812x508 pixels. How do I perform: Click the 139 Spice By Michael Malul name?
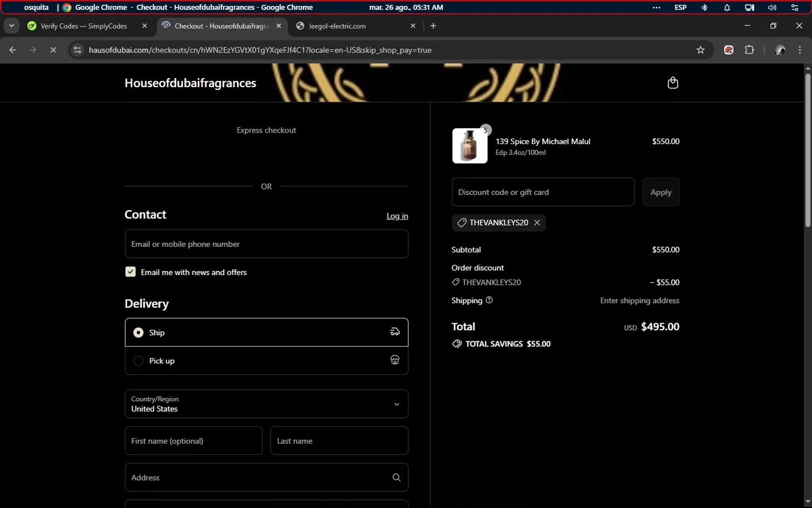543,141
